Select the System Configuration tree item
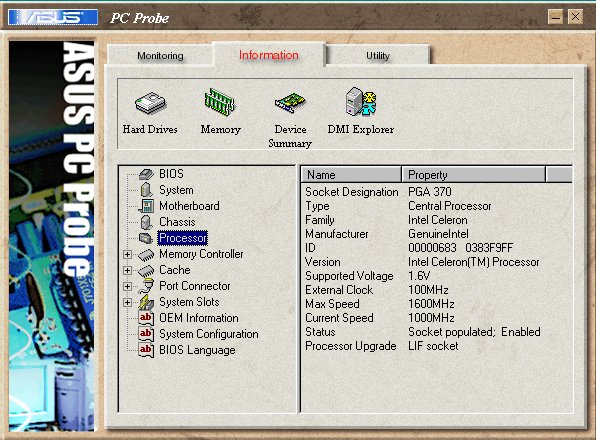This screenshot has width=596, height=440. 209,334
